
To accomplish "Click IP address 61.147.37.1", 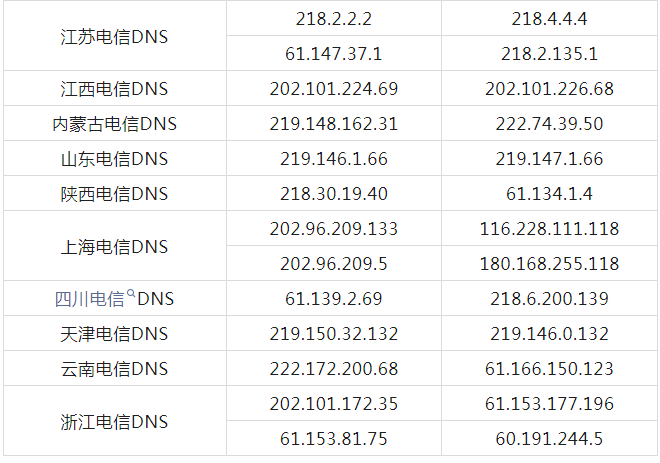I will [334, 54].
